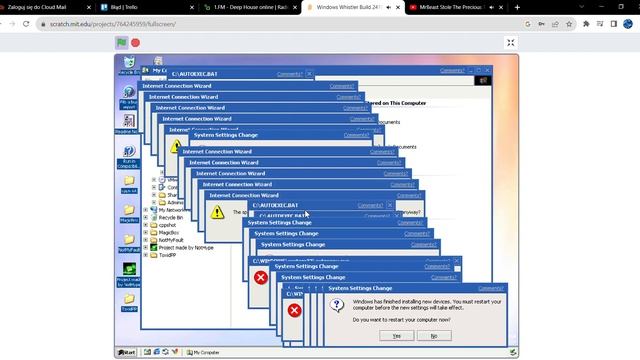
Task: Bookmark this page with the star icon
Action: 569,24
